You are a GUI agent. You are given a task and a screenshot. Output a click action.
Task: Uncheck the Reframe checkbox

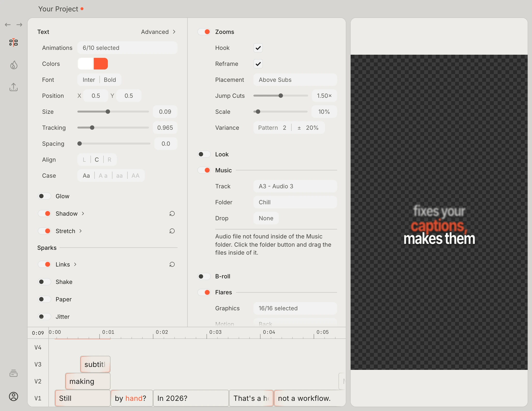click(x=258, y=64)
